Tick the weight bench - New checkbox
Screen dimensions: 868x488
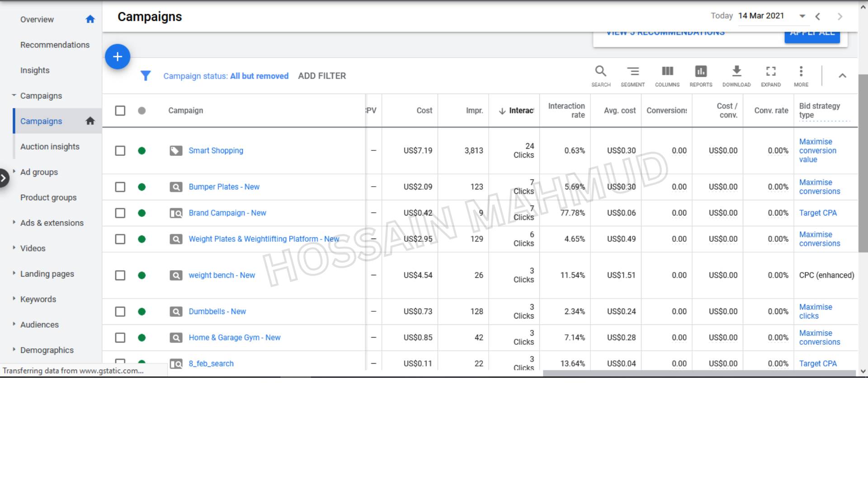click(x=120, y=275)
